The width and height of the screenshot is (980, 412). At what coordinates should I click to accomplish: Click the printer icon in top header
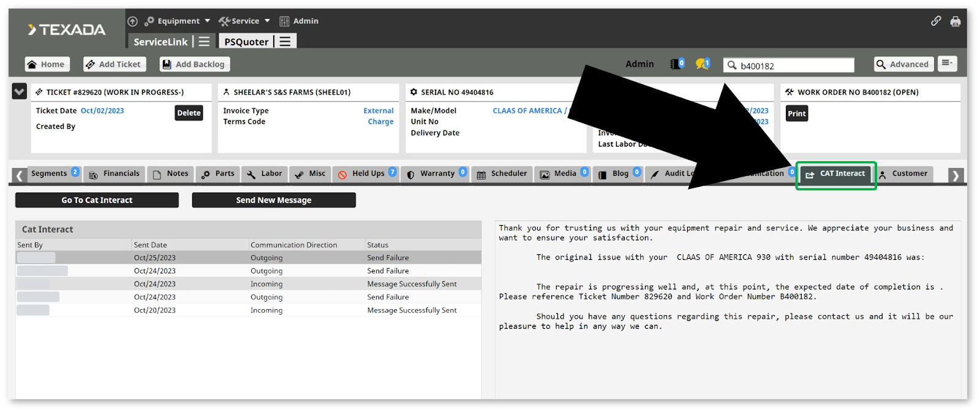[x=955, y=21]
